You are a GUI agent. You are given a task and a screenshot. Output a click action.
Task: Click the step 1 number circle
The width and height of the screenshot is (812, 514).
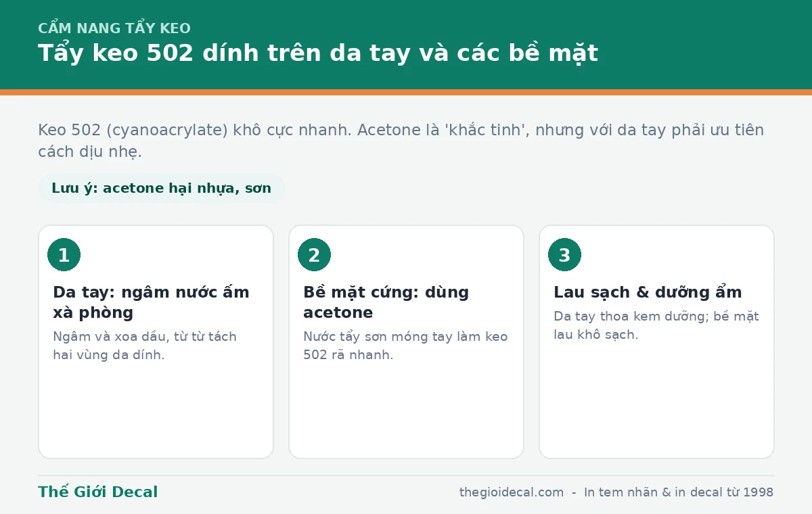pos(64,255)
